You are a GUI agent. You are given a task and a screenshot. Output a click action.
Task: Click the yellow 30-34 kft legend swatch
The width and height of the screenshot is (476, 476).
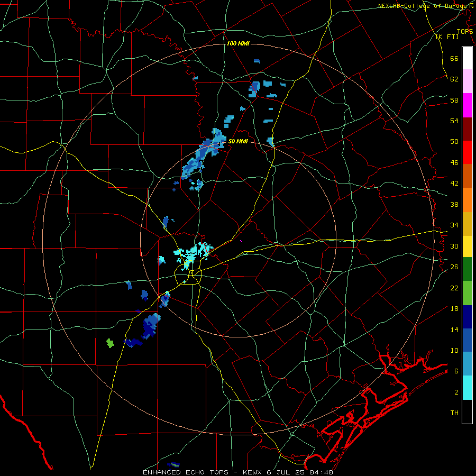coord(467,246)
